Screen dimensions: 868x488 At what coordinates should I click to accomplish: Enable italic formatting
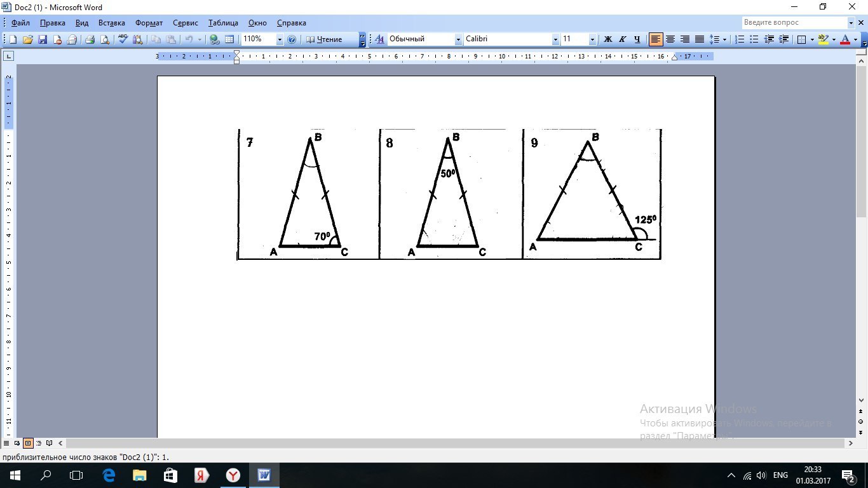click(621, 39)
